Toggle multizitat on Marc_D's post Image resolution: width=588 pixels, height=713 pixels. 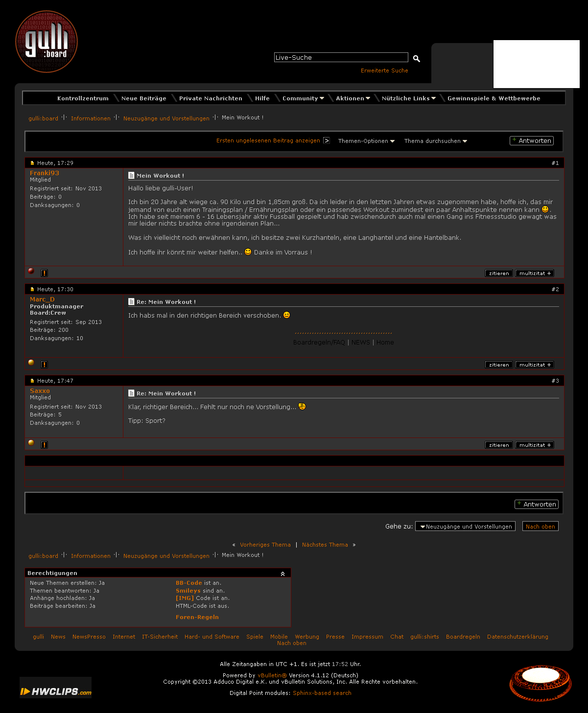(535, 365)
